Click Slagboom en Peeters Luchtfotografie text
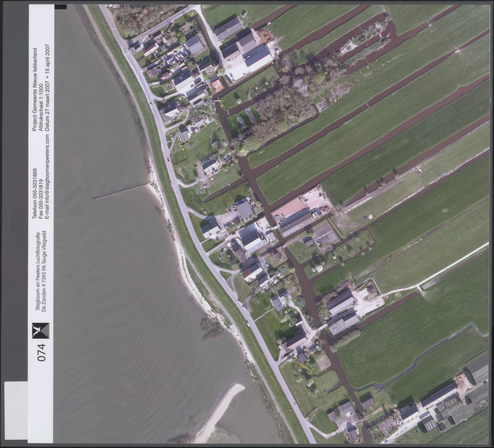 tap(38, 272)
